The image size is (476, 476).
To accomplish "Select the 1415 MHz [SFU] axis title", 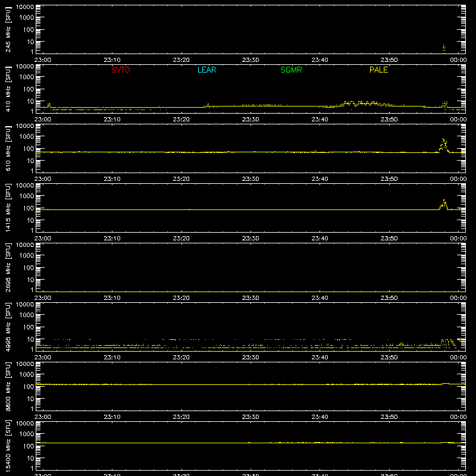I will [x=8, y=208].
